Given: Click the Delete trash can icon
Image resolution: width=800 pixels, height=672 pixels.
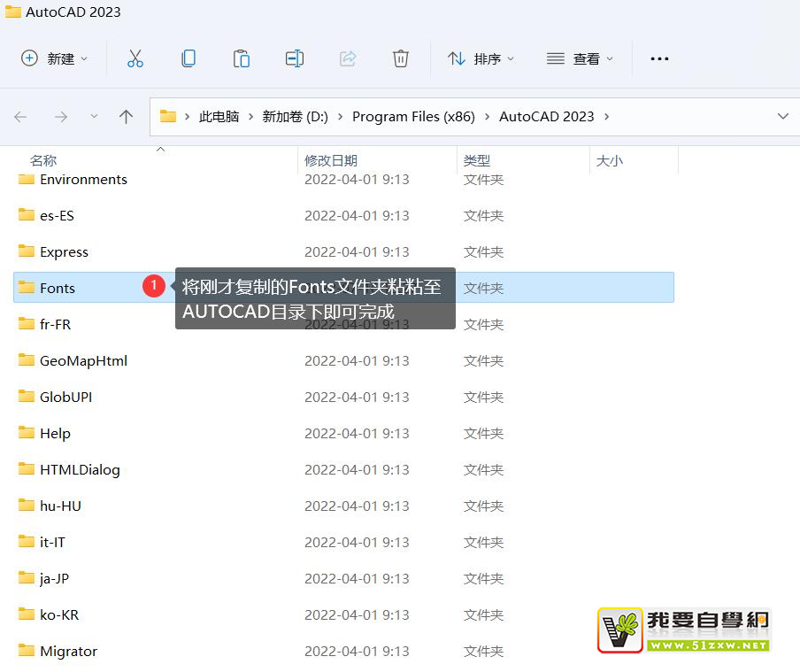Looking at the screenshot, I should (401, 58).
